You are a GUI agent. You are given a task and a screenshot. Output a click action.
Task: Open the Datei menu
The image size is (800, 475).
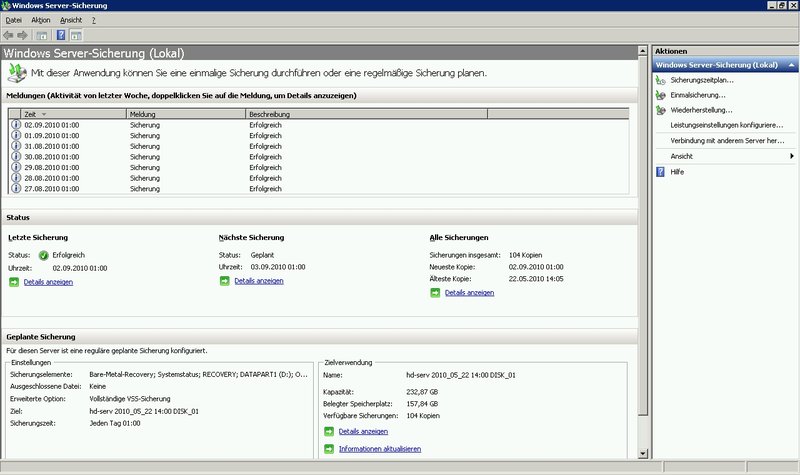[x=14, y=20]
